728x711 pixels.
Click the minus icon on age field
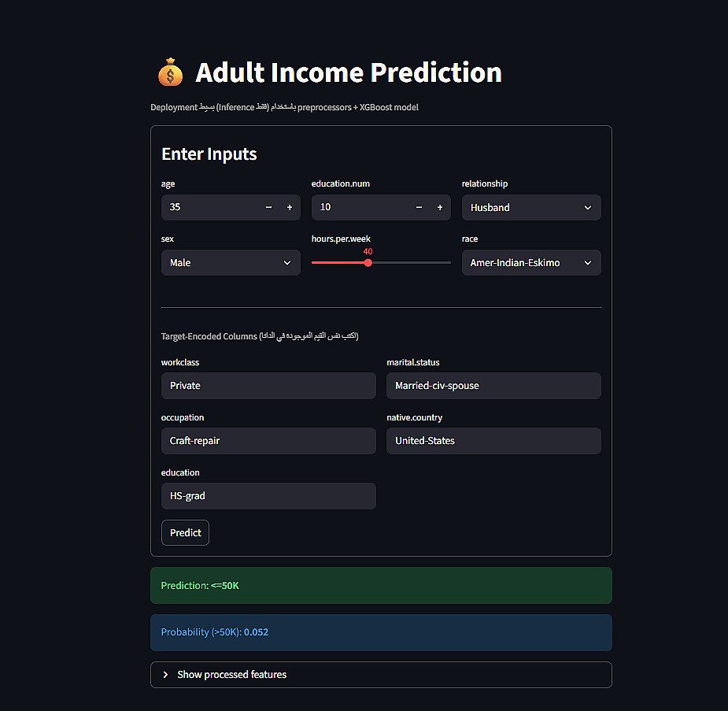point(268,208)
